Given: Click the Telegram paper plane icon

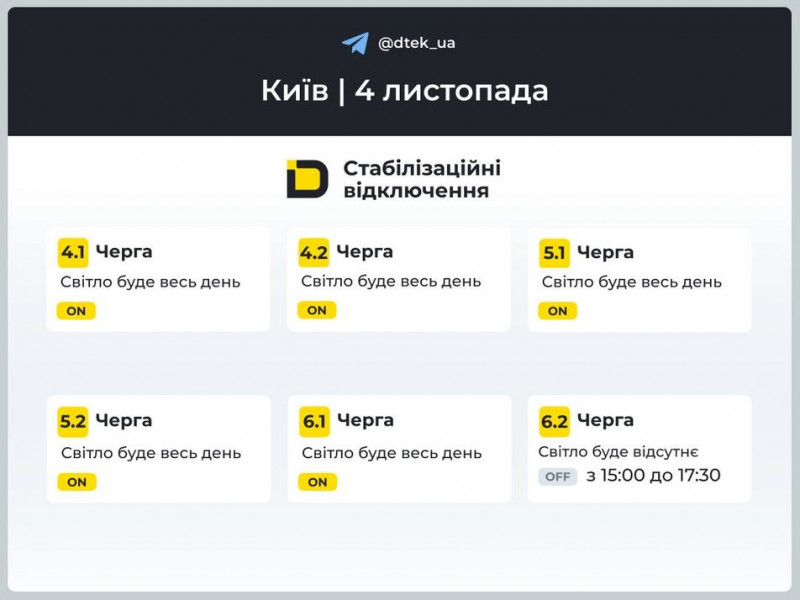Looking at the screenshot, I should [x=355, y=43].
